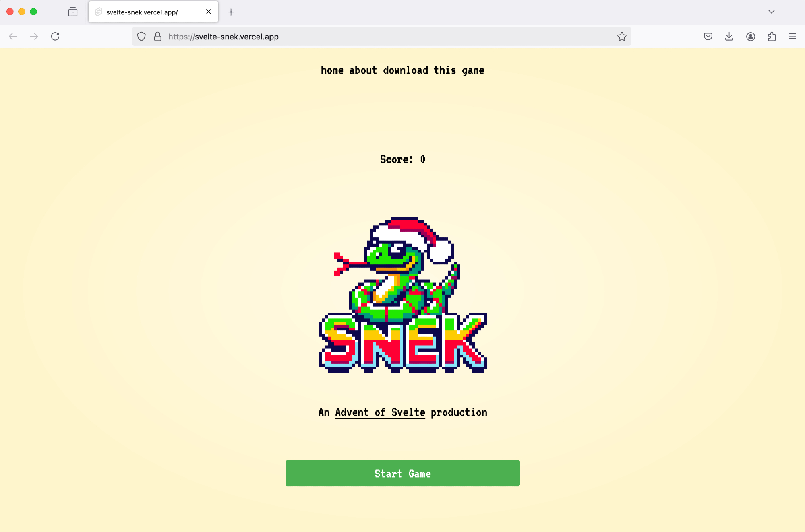
Task: Open the Firefox View recent browsing icon
Action: click(73, 12)
